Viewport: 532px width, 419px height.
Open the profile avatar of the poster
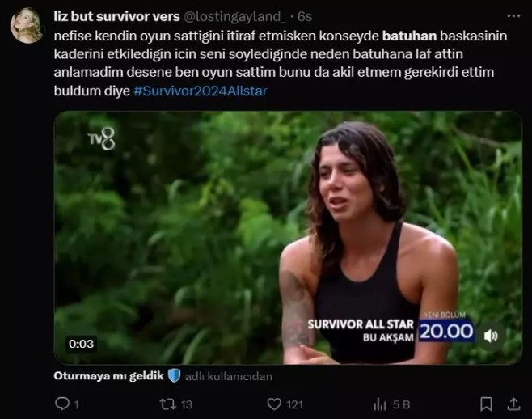pyautogui.click(x=26, y=25)
